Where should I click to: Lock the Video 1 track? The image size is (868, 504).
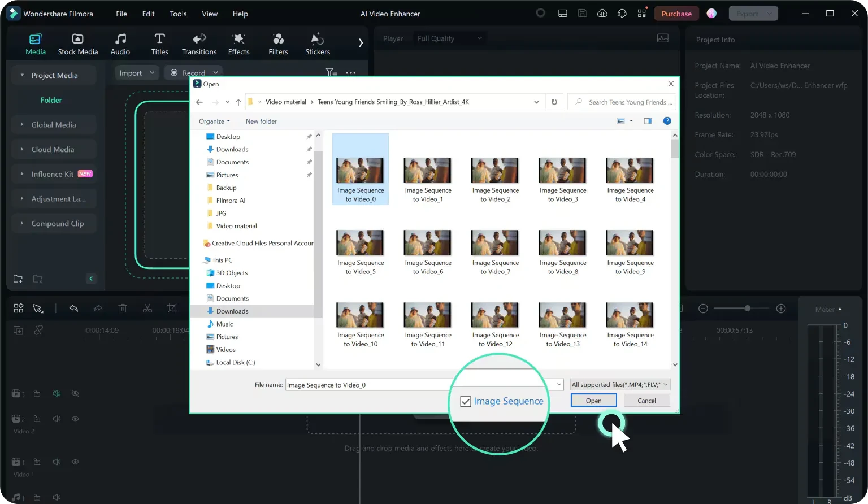[x=37, y=462]
